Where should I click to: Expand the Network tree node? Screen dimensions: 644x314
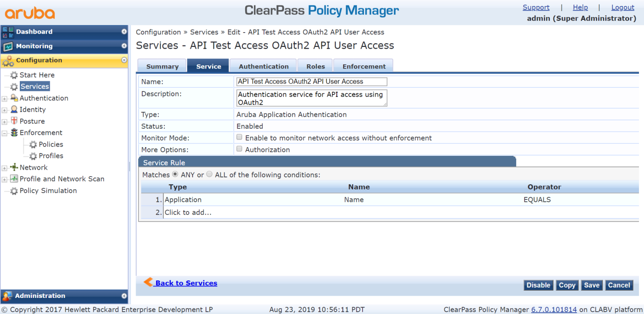point(5,168)
